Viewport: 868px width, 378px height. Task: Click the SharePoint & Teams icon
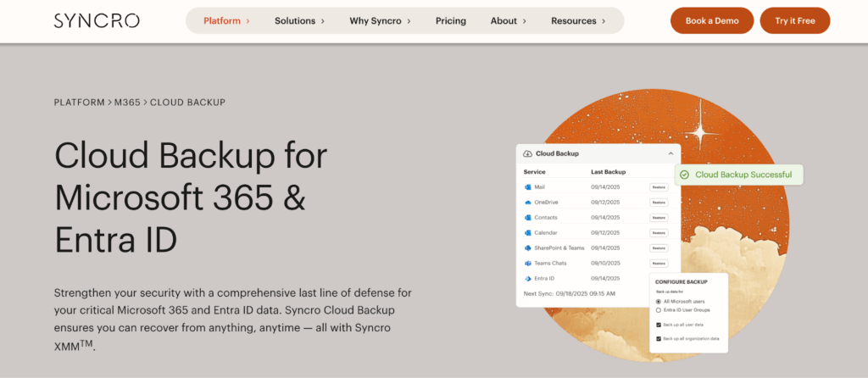pos(527,248)
